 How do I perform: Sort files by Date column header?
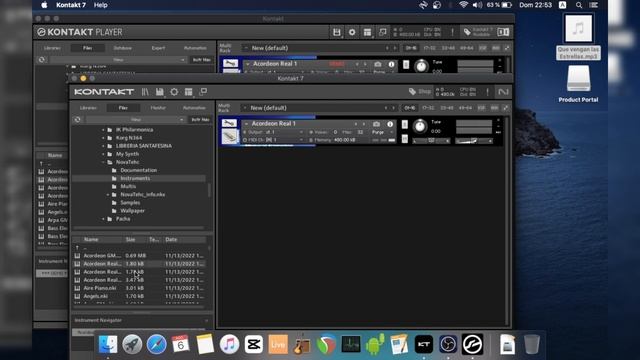(171, 240)
